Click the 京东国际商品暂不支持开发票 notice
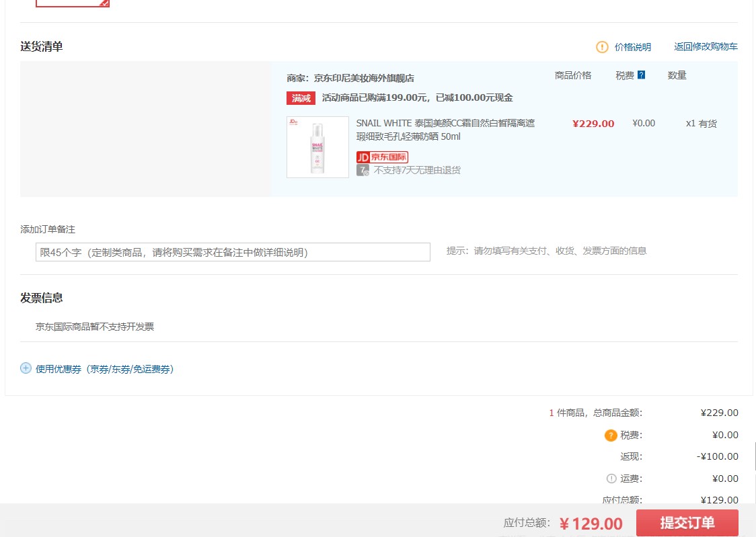Screen dimensions: 756x537 [94, 327]
